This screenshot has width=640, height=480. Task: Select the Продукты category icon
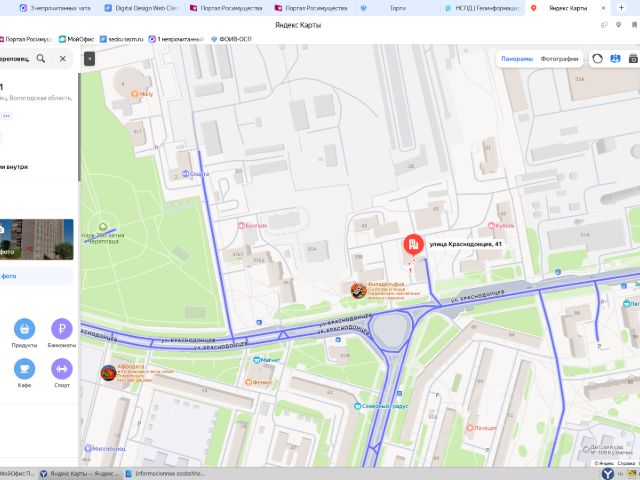pos(24,329)
